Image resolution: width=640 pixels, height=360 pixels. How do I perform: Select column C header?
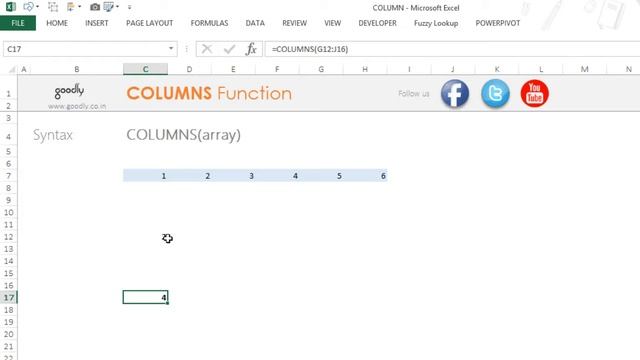(145, 69)
